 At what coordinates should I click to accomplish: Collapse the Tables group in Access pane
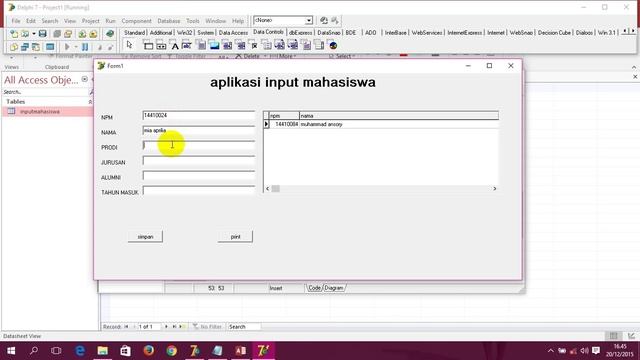click(x=90, y=102)
